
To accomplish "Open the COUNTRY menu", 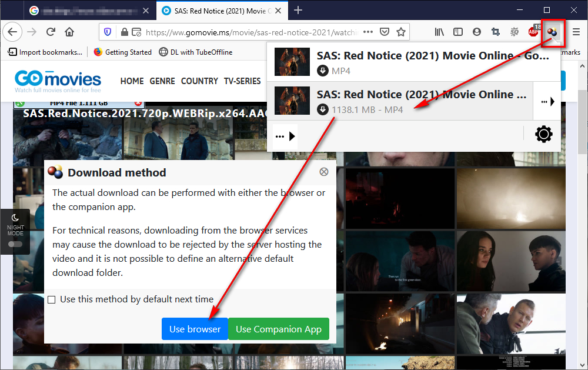I will (x=199, y=81).
